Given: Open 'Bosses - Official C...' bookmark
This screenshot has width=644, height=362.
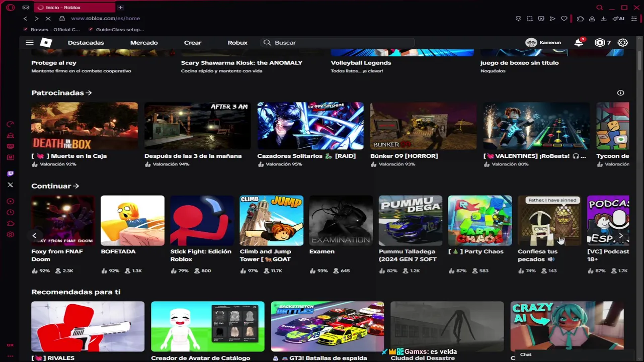Looking at the screenshot, I should coord(51,30).
